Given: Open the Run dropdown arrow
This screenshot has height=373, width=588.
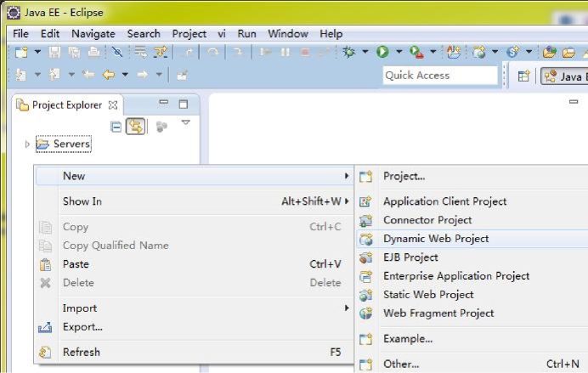Looking at the screenshot, I should point(399,52).
